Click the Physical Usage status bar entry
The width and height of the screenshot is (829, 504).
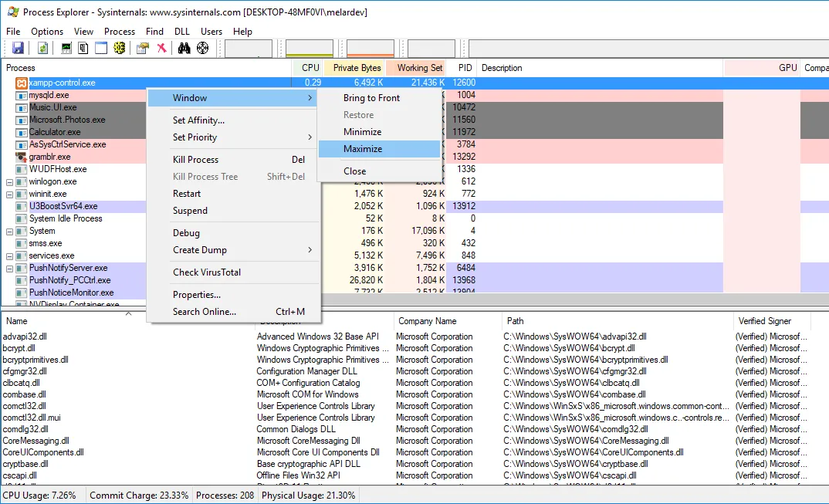(308, 496)
